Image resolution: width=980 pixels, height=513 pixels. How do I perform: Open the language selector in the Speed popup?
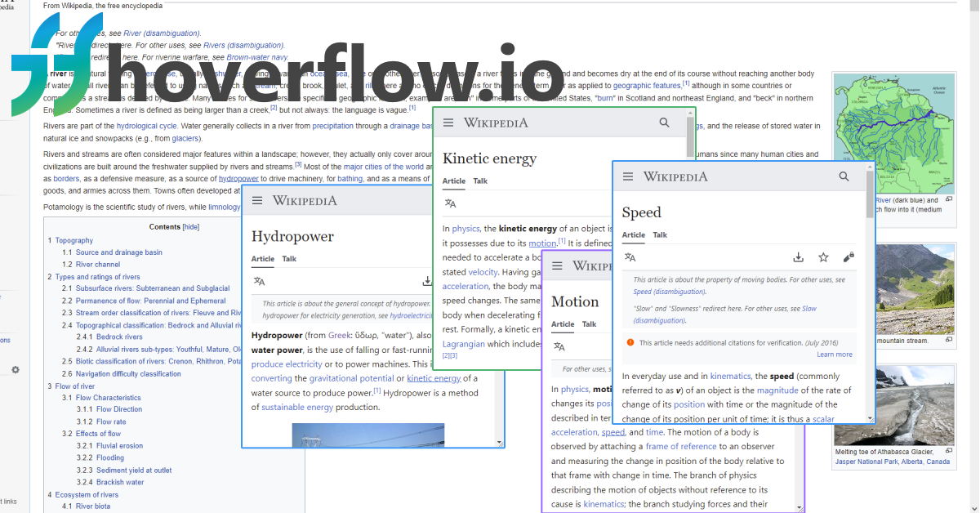coord(630,257)
